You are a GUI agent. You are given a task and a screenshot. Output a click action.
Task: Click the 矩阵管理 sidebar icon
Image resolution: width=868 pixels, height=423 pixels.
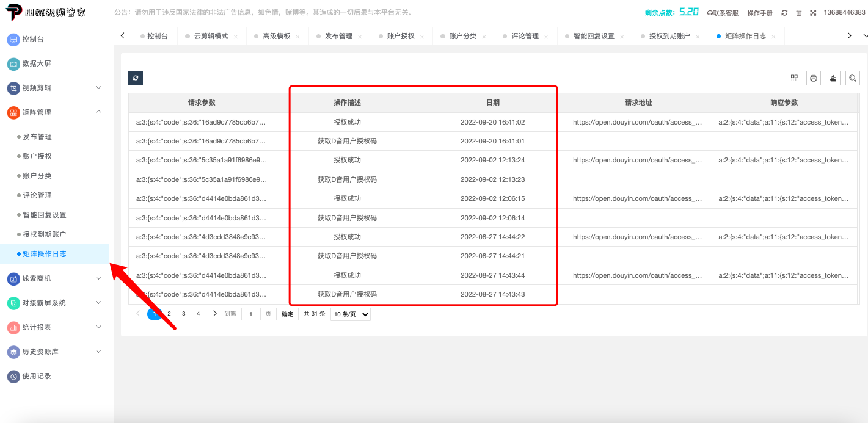[13, 113]
